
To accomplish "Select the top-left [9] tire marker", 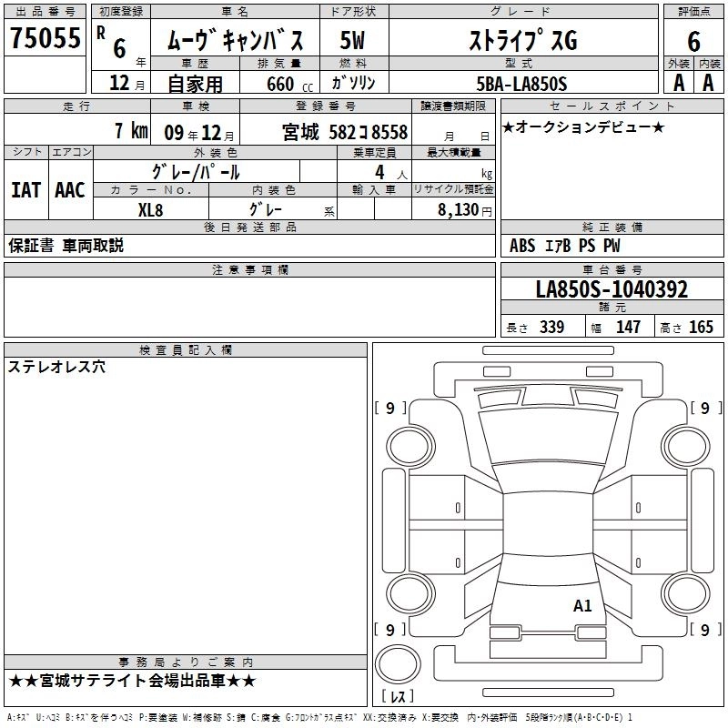I will click(390, 409).
